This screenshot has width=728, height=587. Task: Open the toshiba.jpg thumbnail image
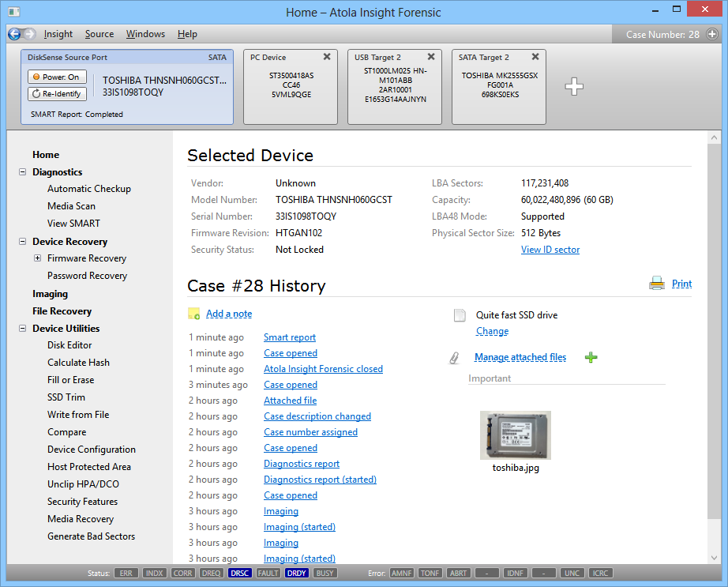click(516, 435)
